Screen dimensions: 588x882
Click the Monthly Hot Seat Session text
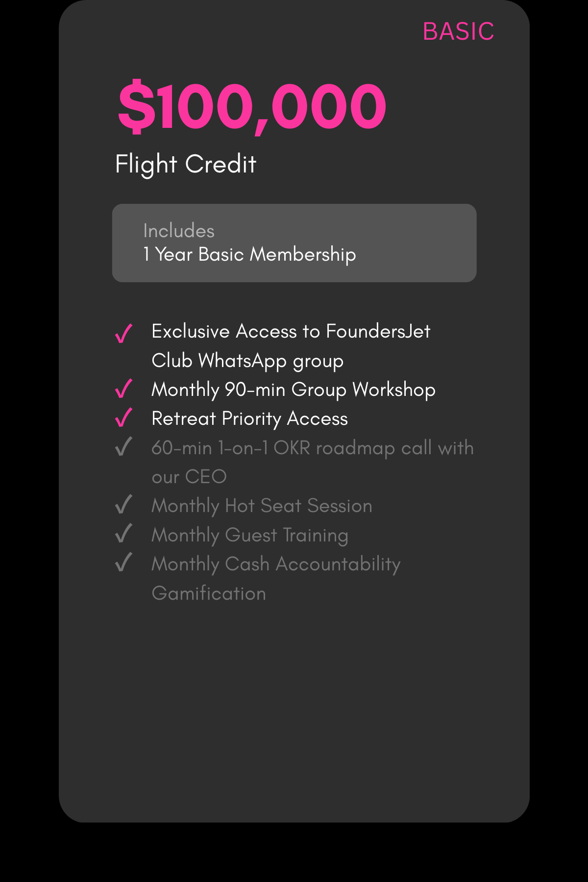pos(262,506)
